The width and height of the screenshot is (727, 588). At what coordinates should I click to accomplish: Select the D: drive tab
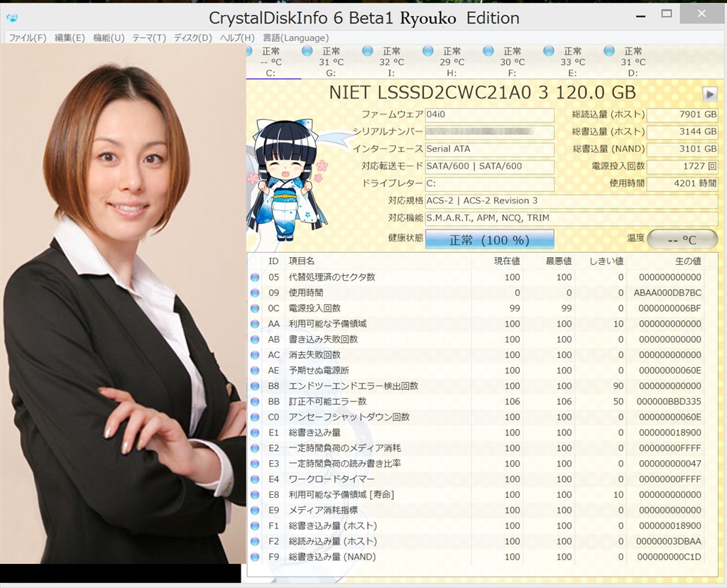pyautogui.click(x=633, y=62)
